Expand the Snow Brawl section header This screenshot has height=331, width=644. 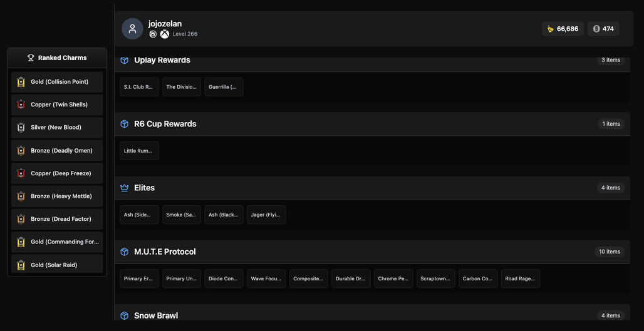click(372, 313)
